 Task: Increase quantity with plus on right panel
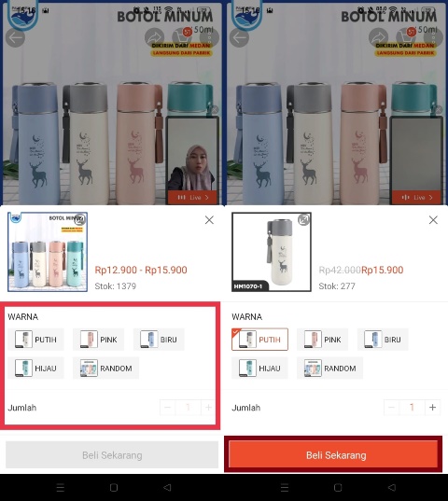tap(433, 408)
